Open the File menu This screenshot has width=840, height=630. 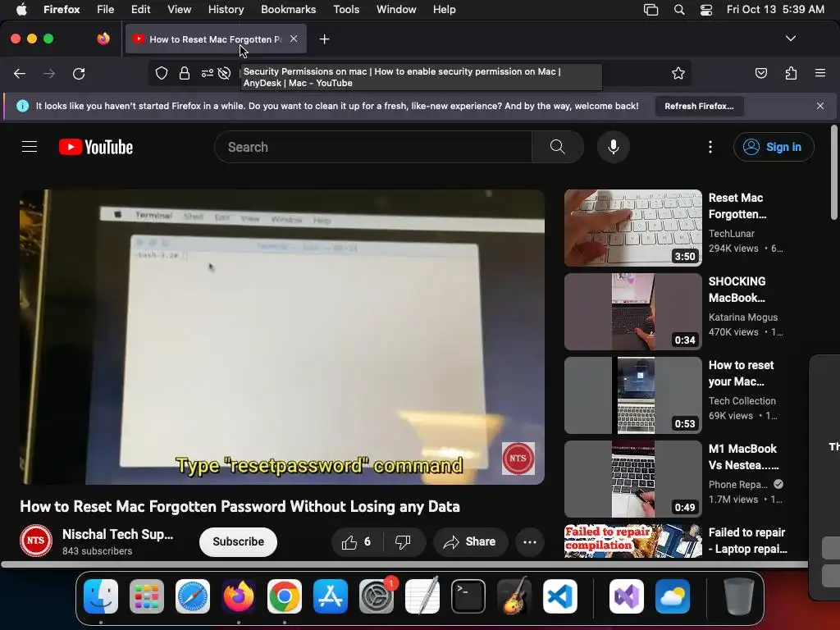(106, 9)
